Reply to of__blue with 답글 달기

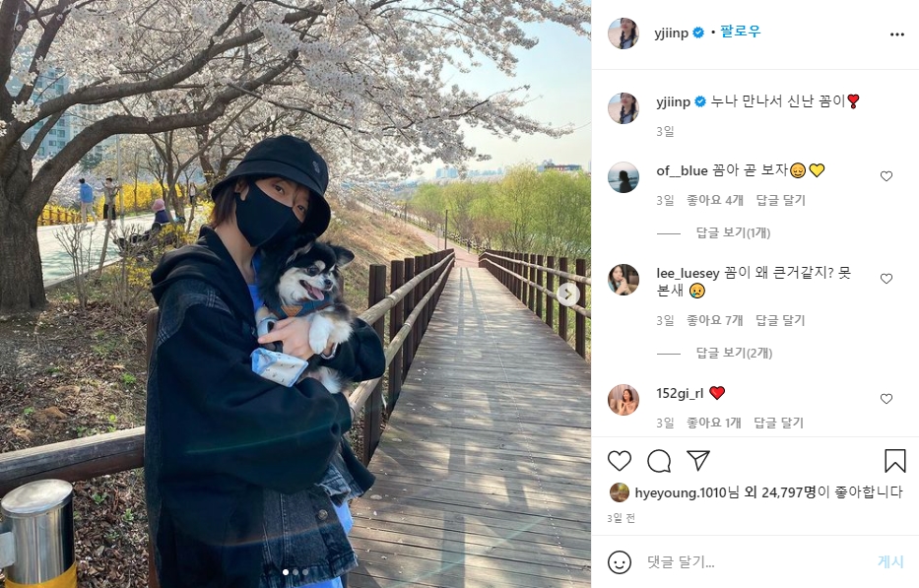click(781, 201)
